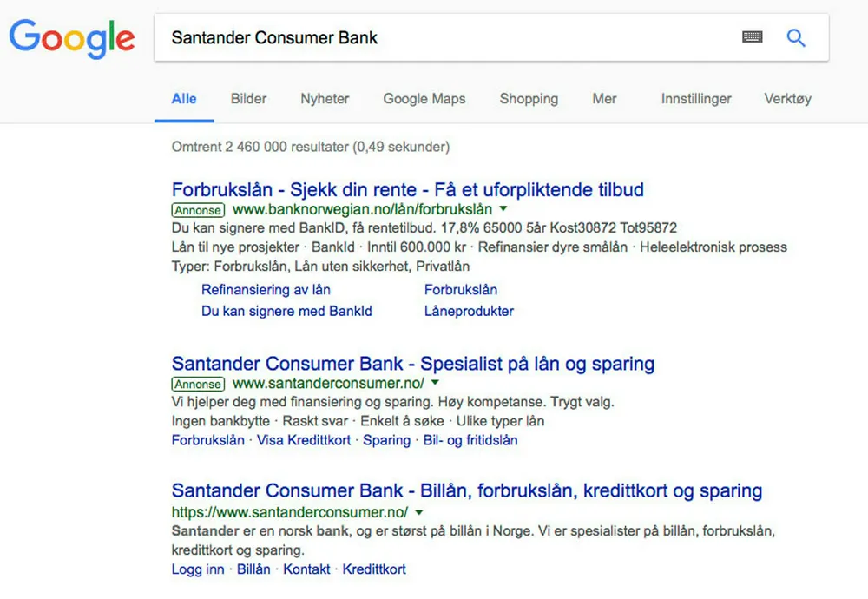Click the Verktøy tools button
The height and width of the screenshot is (599, 868).
pyautogui.click(x=787, y=98)
